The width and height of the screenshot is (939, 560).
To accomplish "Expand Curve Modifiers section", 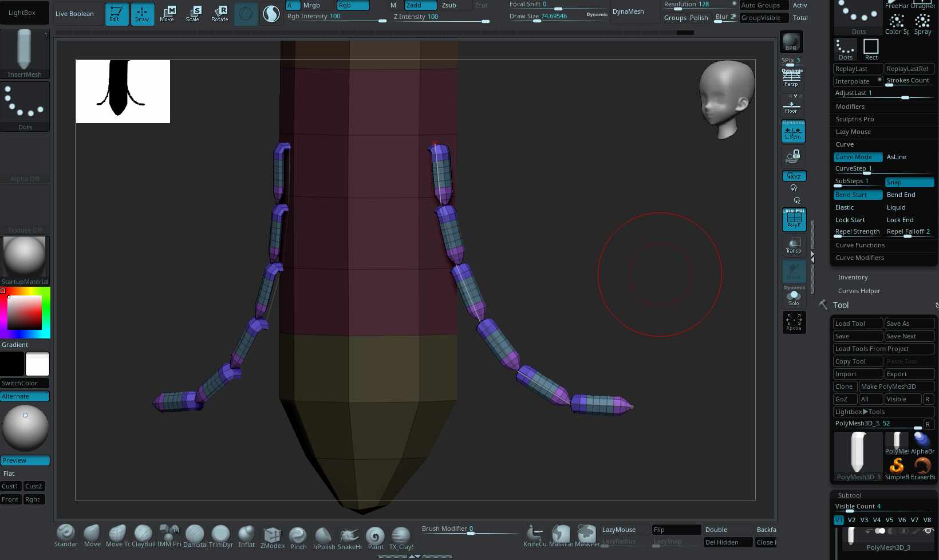I will click(x=860, y=258).
